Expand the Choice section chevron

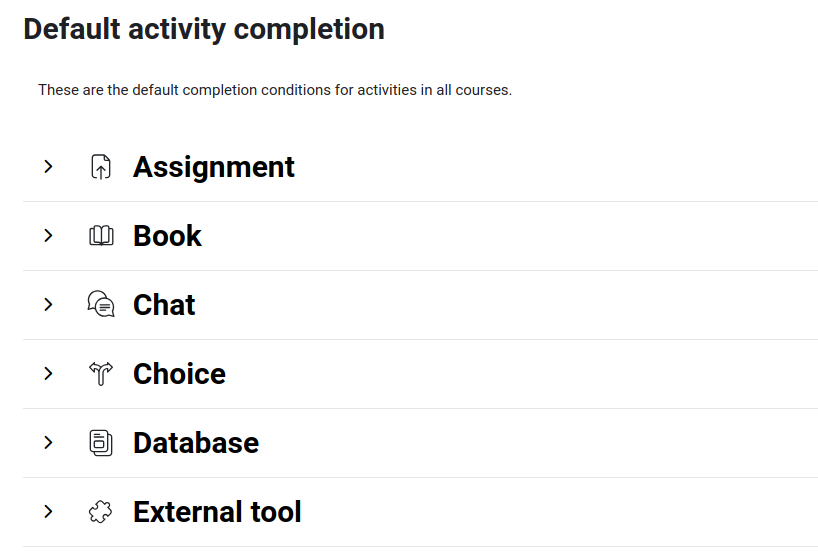click(x=49, y=374)
